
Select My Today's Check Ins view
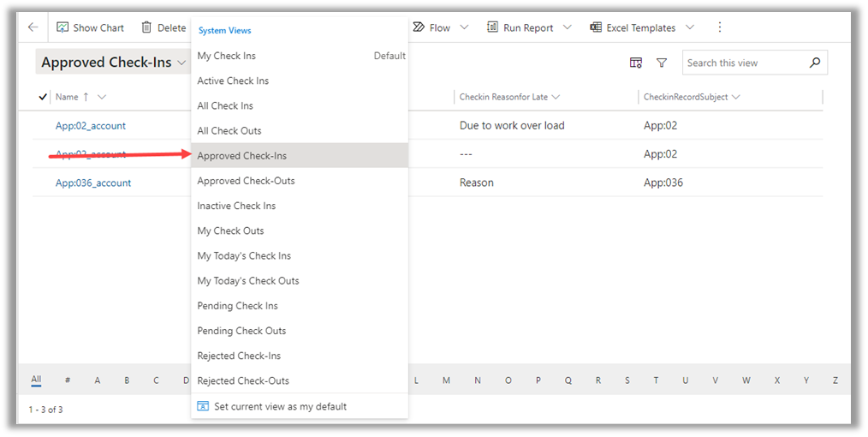(x=244, y=255)
